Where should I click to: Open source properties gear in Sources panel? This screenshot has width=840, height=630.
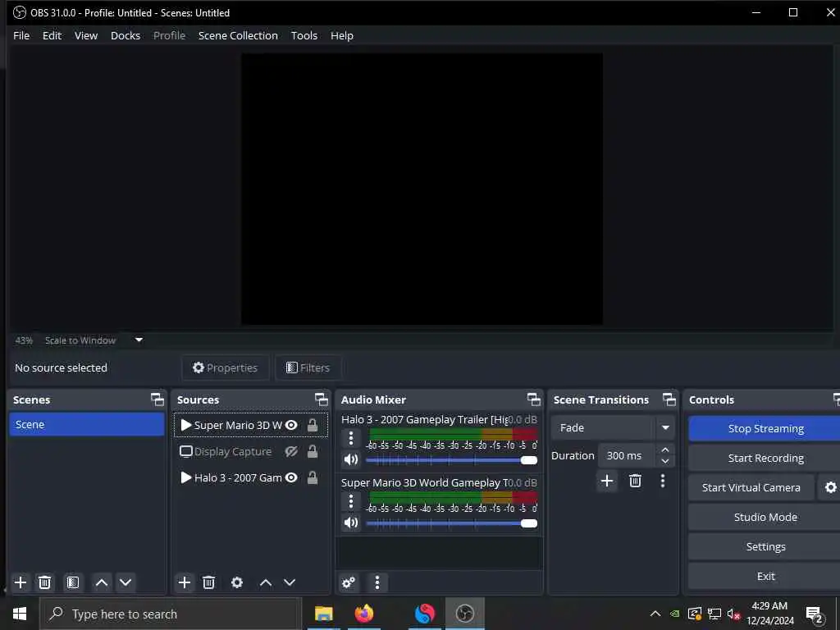[x=237, y=582]
